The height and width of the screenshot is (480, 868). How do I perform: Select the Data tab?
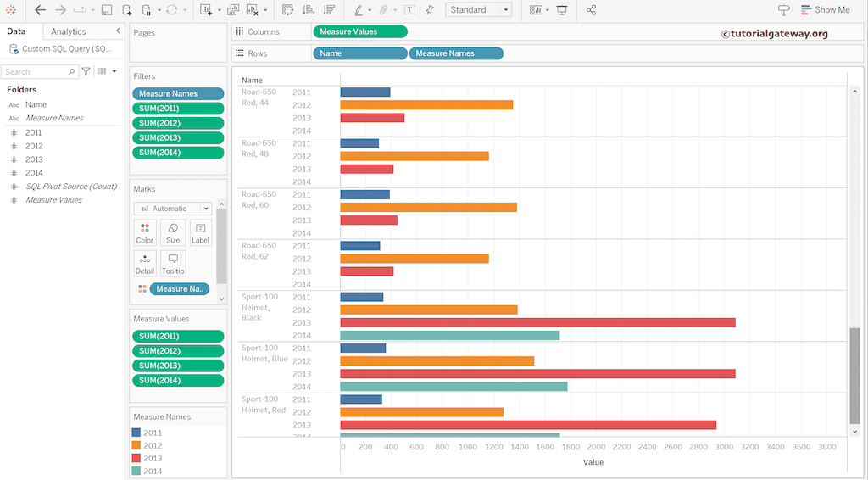[16, 31]
